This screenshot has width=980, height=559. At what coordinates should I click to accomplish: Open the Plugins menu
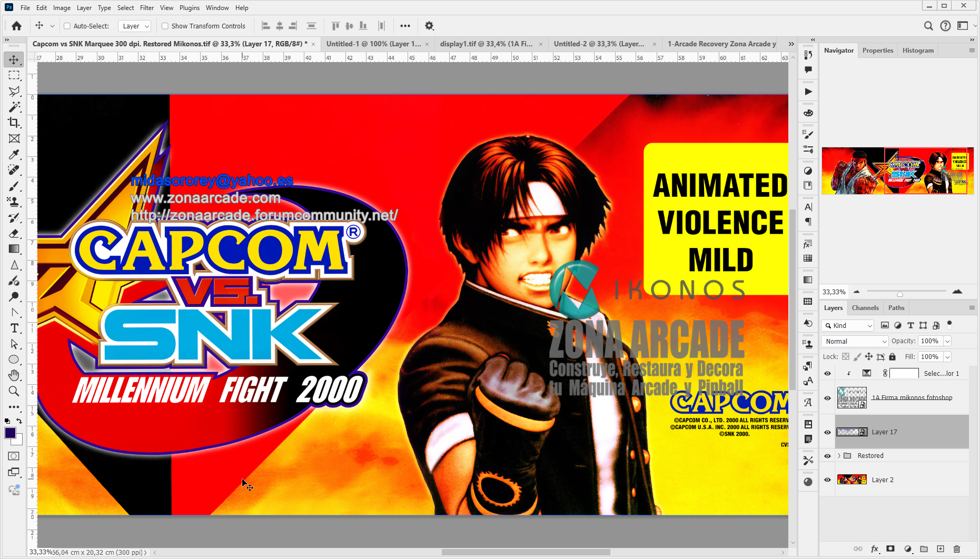(x=190, y=8)
